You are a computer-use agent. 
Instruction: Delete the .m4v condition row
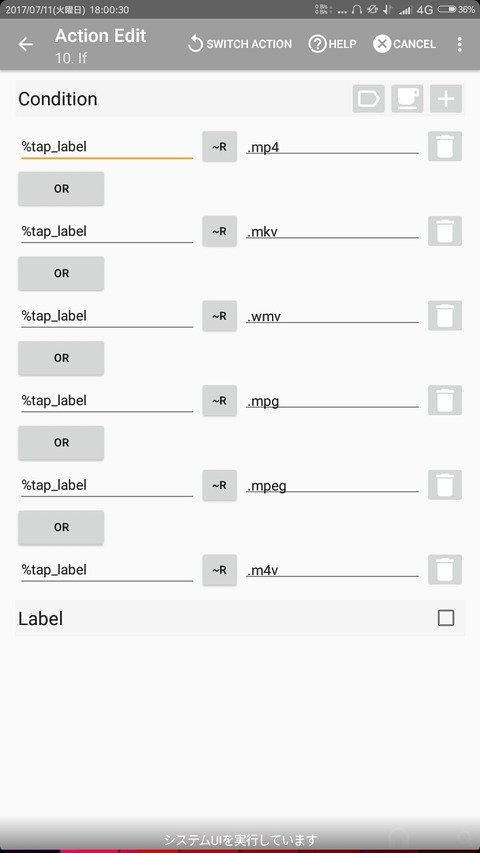coord(445,570)
